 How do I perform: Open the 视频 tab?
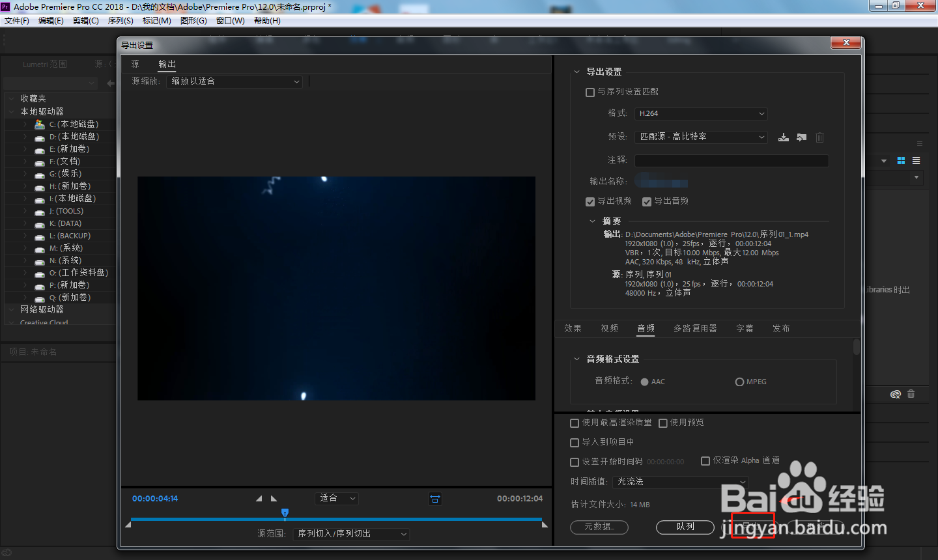click(609, 329)
